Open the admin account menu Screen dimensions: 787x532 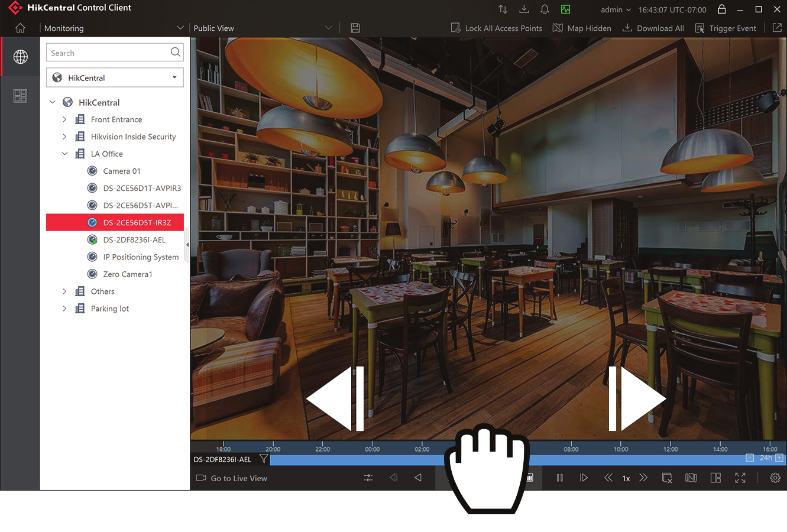[616, 9]
